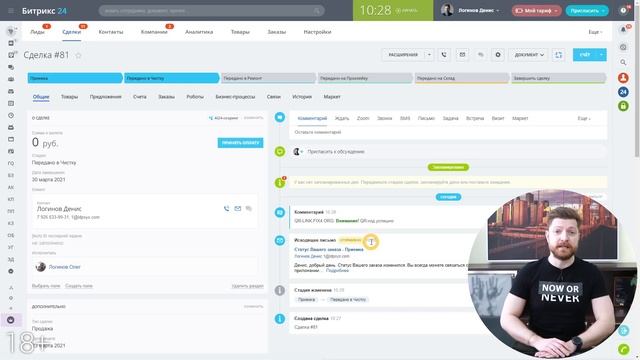Call Логинов Денис via the contact card phone icon
640x360 pixels.
coord(227,209)
